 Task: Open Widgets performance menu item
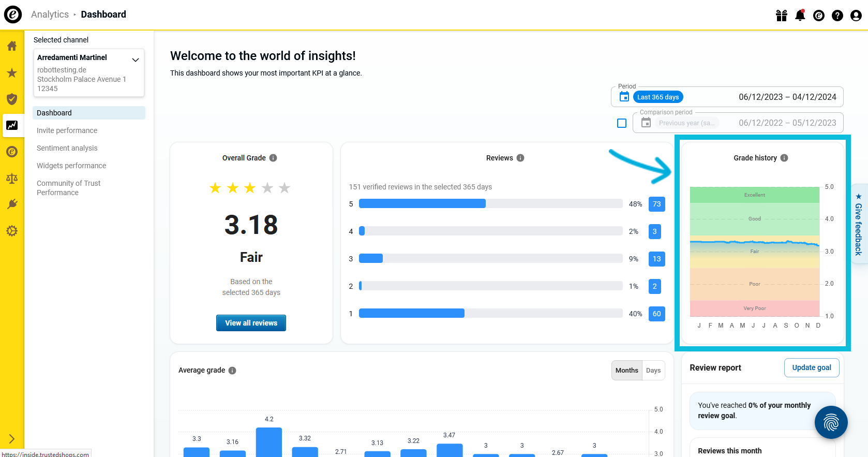tap(71, 166)
